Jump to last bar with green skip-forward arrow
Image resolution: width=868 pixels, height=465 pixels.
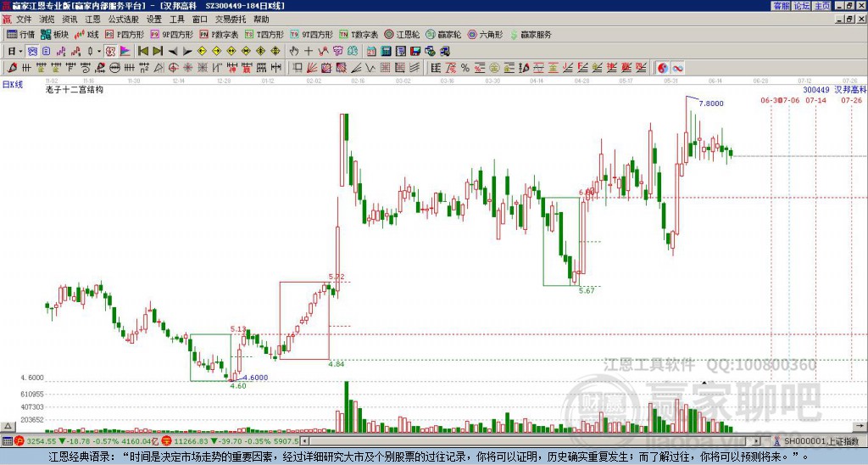coord(158,52)
